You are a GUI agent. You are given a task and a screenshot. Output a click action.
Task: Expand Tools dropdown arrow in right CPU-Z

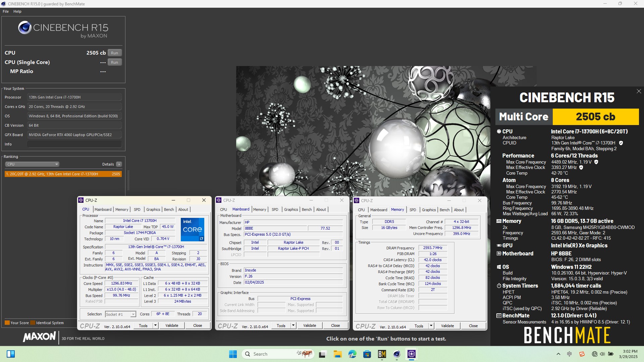pos(431,326)
